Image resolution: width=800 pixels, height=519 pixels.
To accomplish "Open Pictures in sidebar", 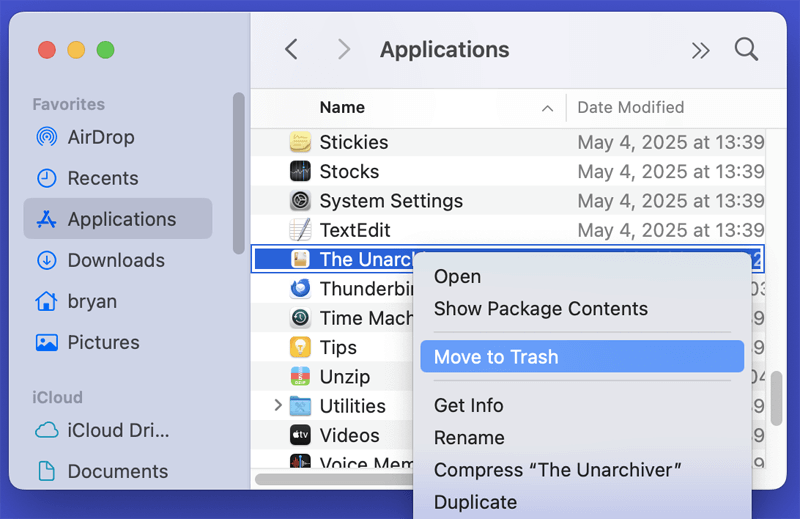I will coord(104,342).
